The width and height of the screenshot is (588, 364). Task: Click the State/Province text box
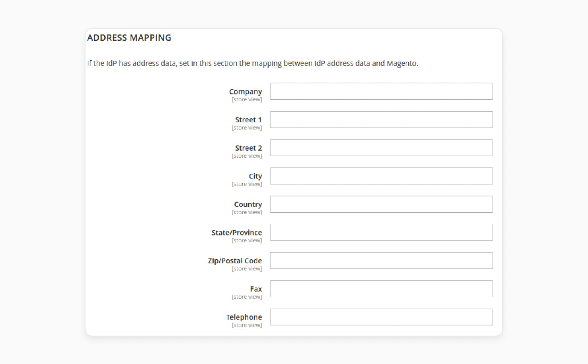coord(381,232)
